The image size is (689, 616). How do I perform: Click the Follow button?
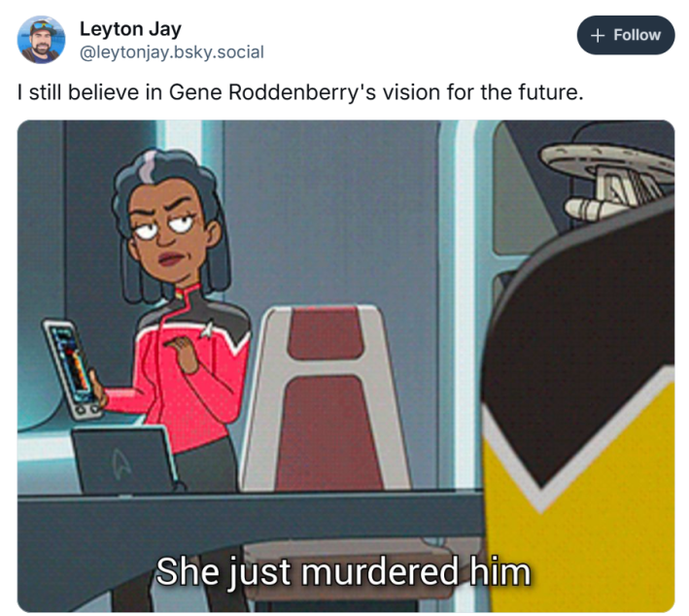[x=625, y=35]
